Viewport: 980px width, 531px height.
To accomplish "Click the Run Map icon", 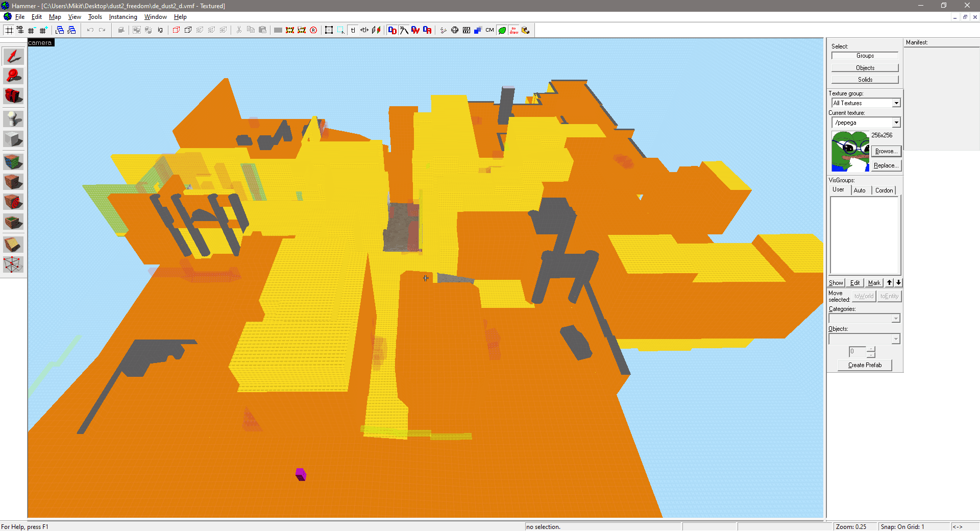I will pos(526,30).
